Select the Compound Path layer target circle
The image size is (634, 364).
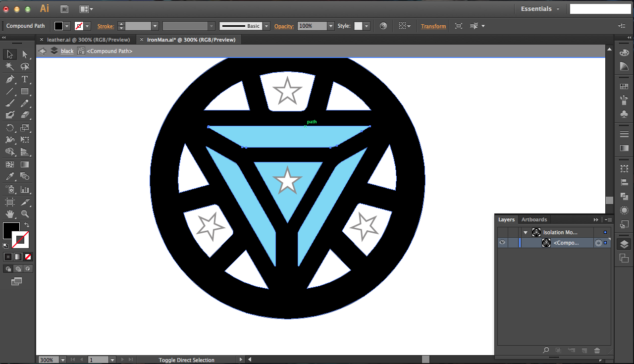tap(597, 243)
